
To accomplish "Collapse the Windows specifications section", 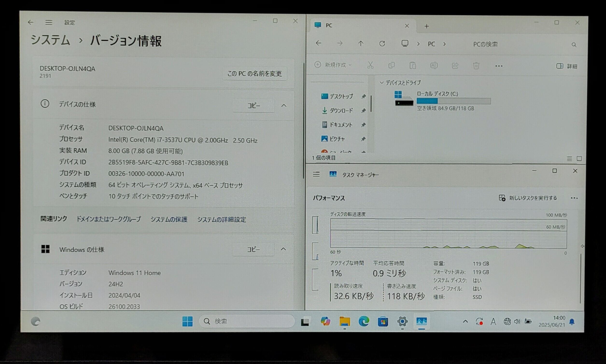I will tap(283, 249).
